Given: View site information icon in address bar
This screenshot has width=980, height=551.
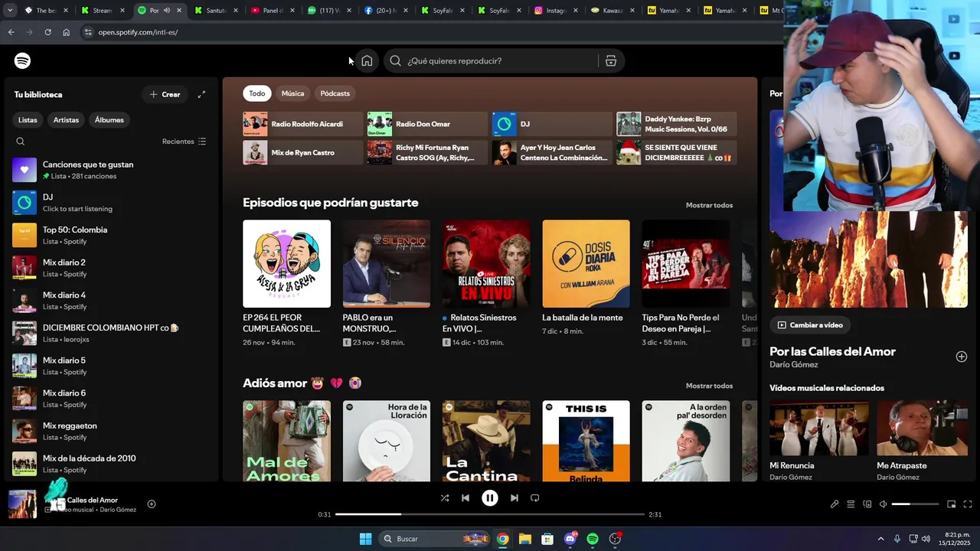Looking at the screenshot, I should (88, 32).
